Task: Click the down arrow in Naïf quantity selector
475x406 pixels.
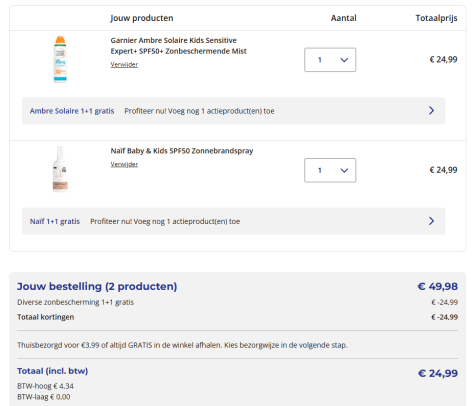Action: [344, 171]
